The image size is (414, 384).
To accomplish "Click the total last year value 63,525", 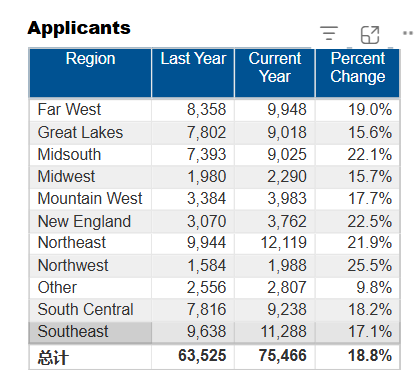I will (202, 355).
